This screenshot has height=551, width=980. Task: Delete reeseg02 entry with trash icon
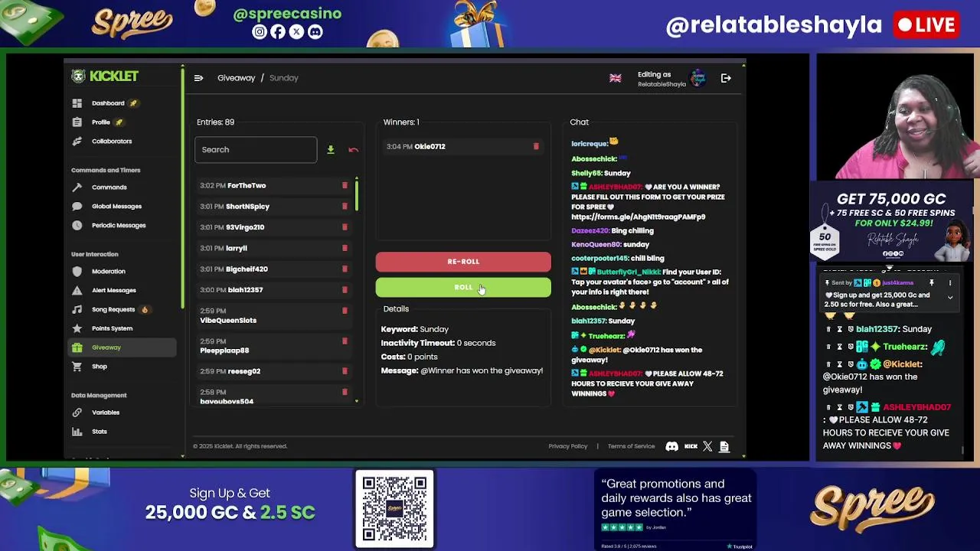pos(345,371)
